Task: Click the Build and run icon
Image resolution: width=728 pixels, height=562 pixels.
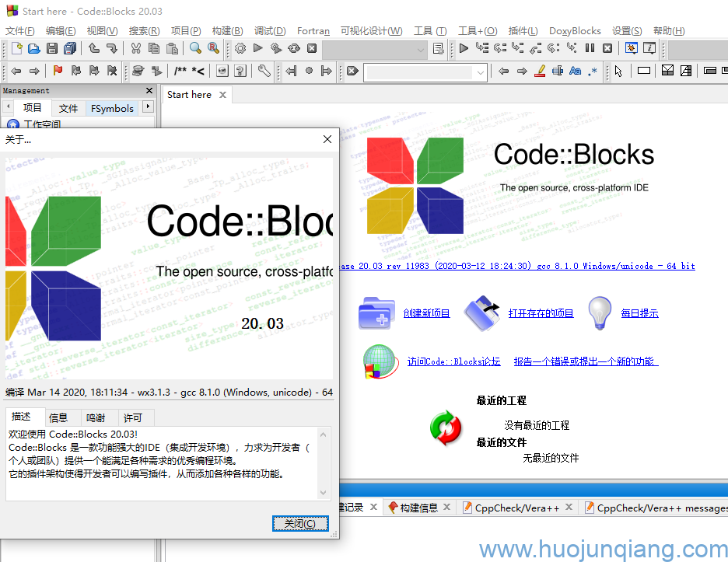Action: [x=276, y=48]
